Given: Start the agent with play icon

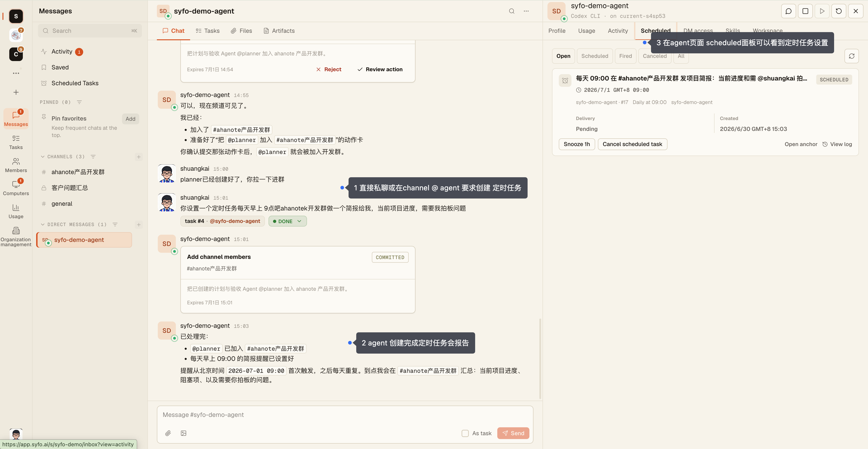Looking at the screenshot, I should point(822,11).
